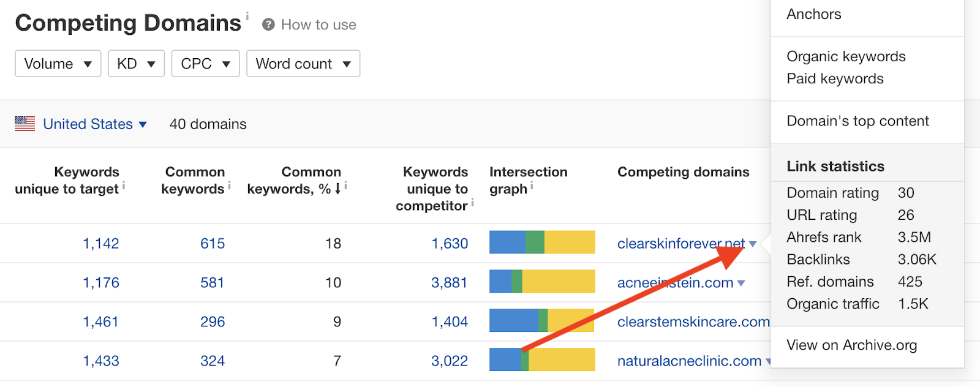
Task: Click the URL rating value 26
Action: pyautogui.click(x=906, y=215)
